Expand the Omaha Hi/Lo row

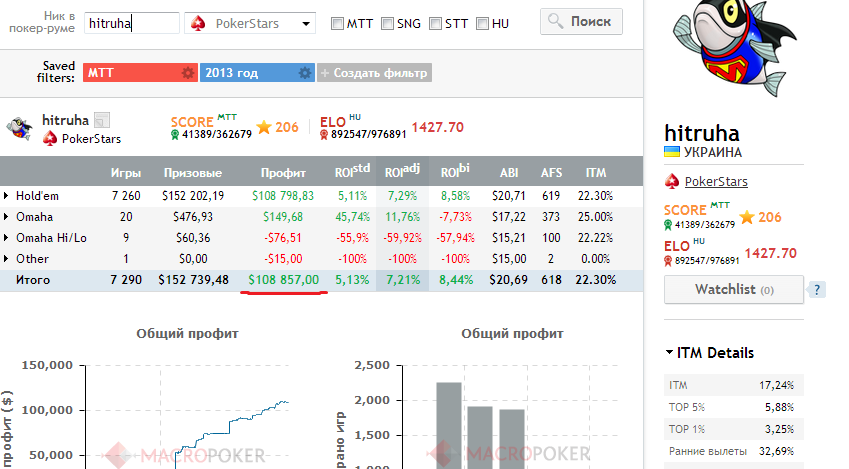tap(6, 238)
